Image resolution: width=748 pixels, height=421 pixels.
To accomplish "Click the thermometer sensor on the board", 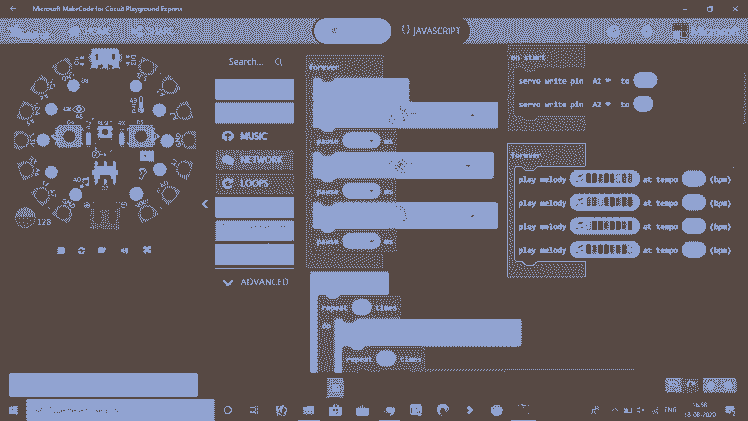I will click(x=140, y=104).
